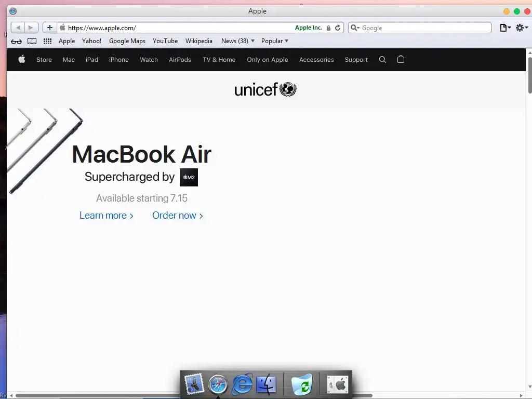This screenshot has width=532, height=399.
Task: Open the Mac menu item
Action: (x=69, y=60)
